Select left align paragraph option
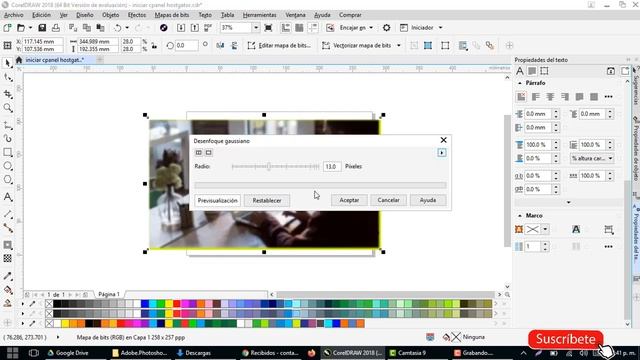This screenshot has height=360, width=640. click(536, 97)
